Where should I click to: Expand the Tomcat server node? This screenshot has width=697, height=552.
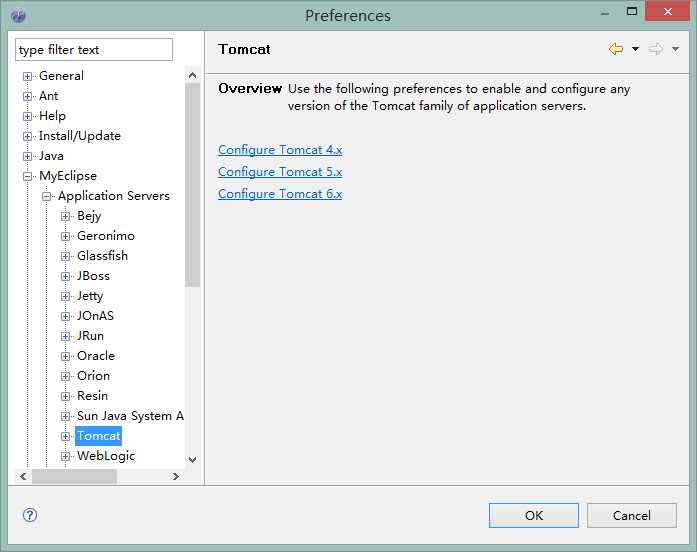point(65,436)
